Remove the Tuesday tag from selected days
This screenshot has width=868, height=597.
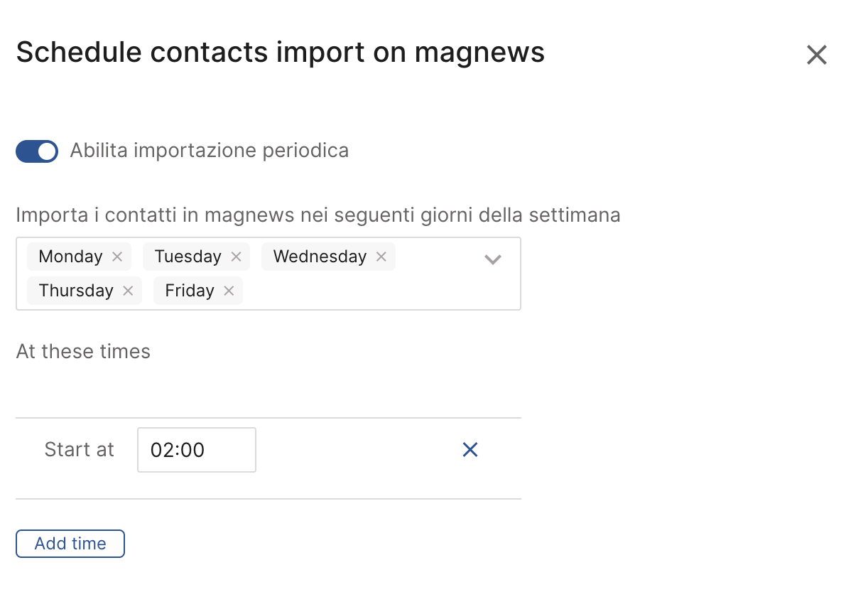(x=237, y=257)
